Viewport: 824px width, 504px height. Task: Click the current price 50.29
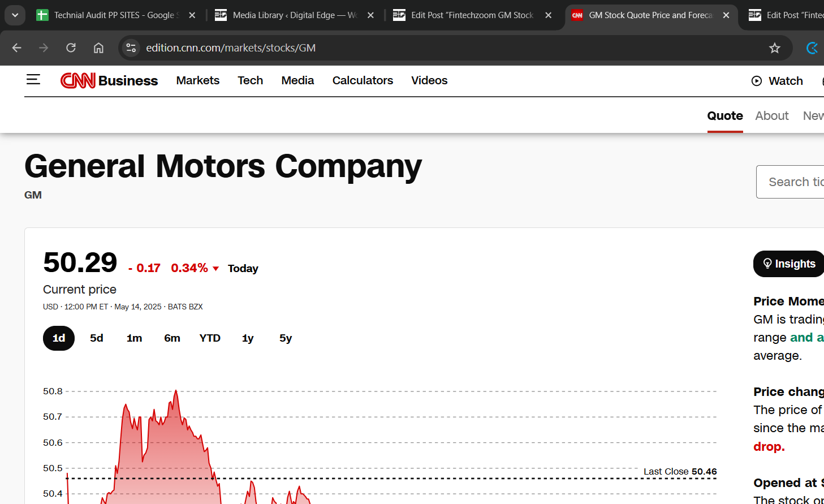80,262
